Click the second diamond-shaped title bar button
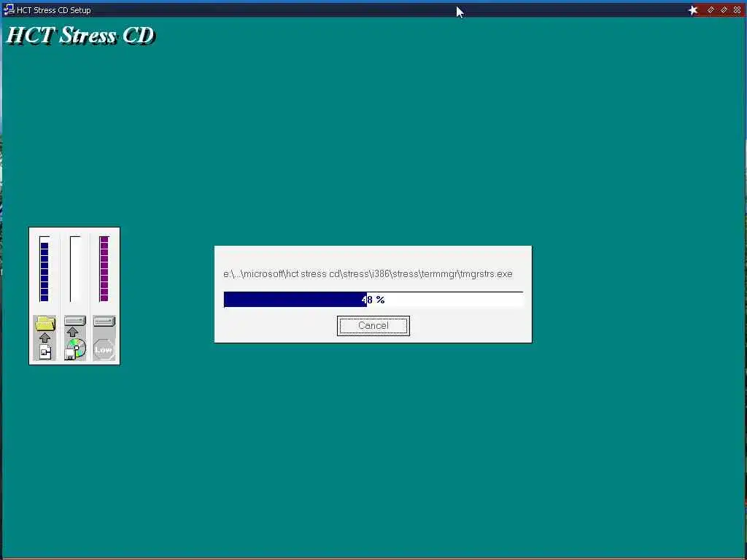747x560 pixels. [724, 9]
